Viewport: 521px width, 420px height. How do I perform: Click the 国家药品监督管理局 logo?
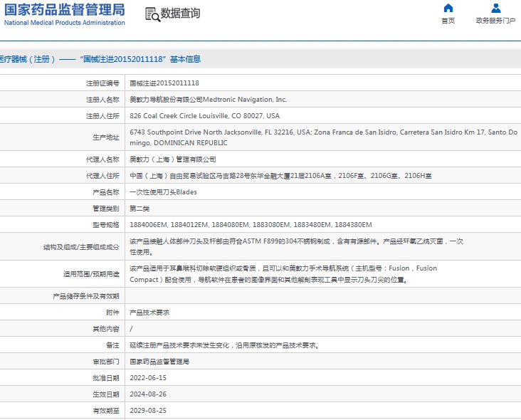(65, 10)
